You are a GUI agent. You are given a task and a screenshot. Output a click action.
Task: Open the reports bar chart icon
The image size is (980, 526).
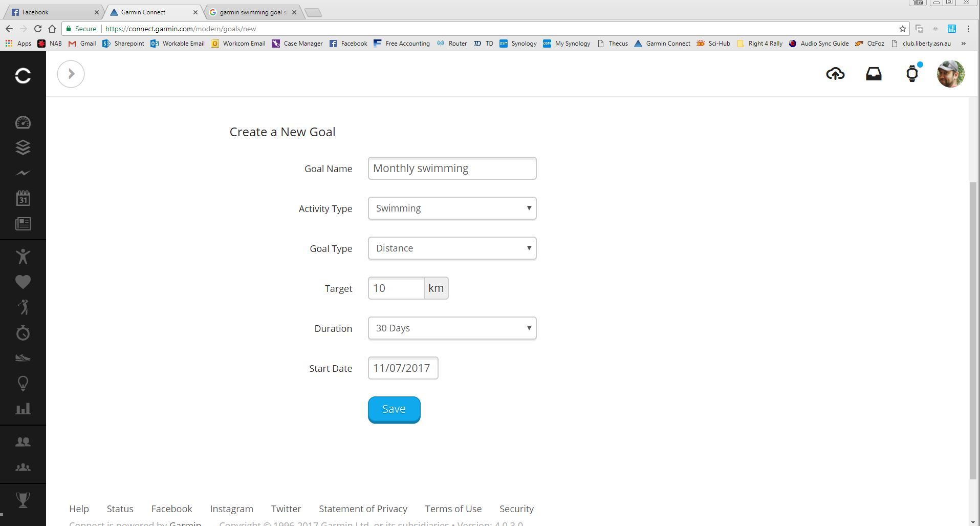coord(23,409)
